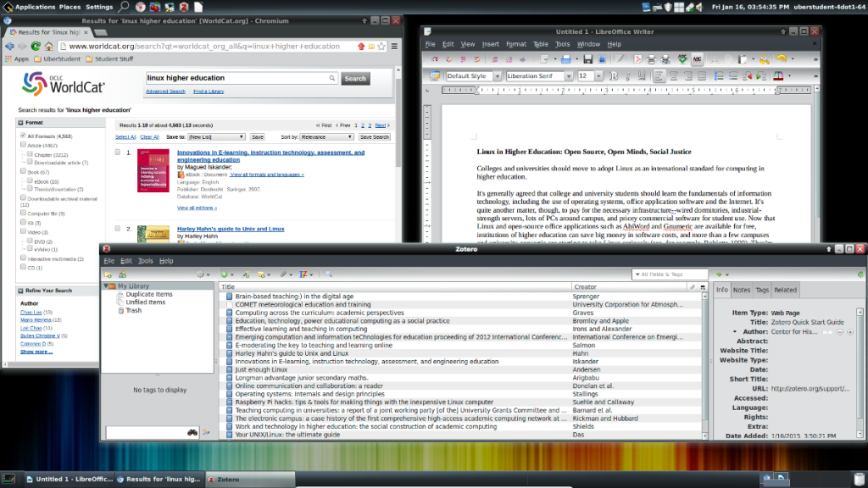Tick the checkbox beside search result 1
The height and width of the screenshot is (488, 868).
[x=117, y=152]
